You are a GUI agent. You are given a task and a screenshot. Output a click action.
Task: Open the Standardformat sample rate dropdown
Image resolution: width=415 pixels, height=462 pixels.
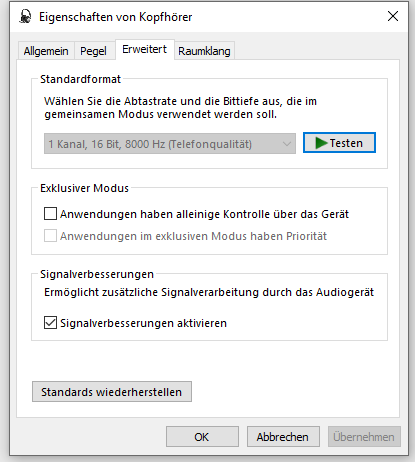click(x=170, y=144)
